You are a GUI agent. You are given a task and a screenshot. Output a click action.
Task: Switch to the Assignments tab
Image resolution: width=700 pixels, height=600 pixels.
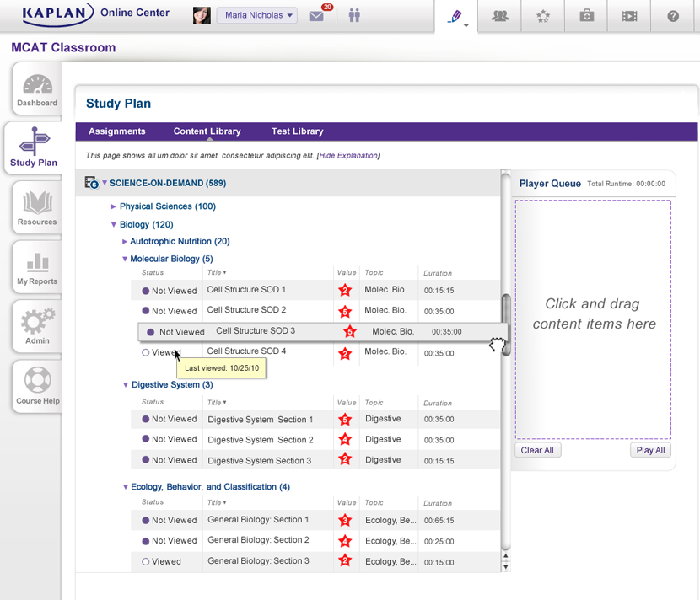pyautogui.click(x=117, y=131)
